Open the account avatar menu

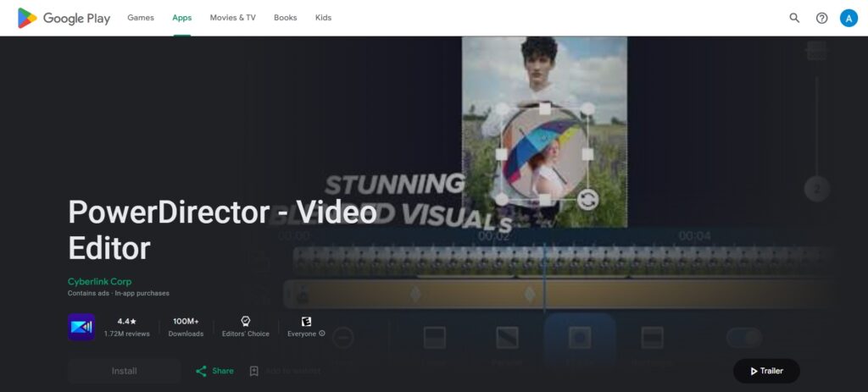tap(848, 18)
